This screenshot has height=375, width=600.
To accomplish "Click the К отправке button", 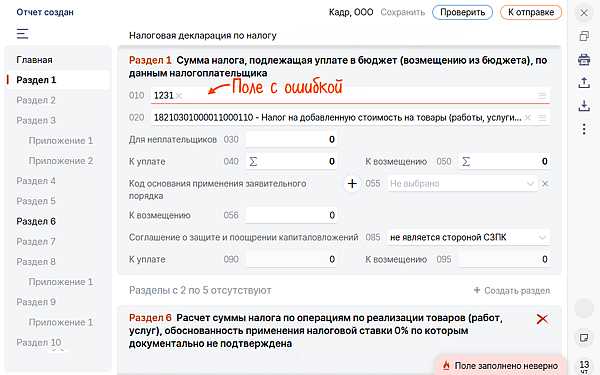I will tap(531, 12).
